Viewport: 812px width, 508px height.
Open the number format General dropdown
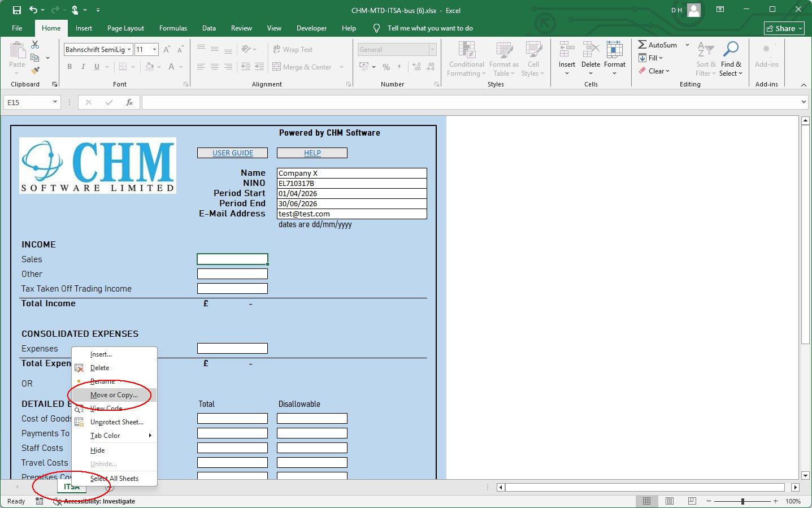tap(432, 50)
